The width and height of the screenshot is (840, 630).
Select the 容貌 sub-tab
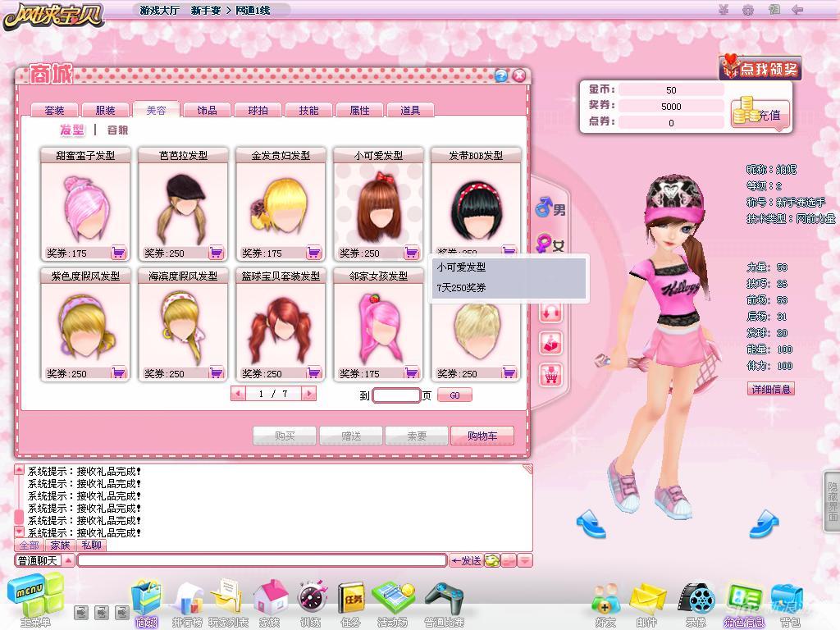click(117, 130)
